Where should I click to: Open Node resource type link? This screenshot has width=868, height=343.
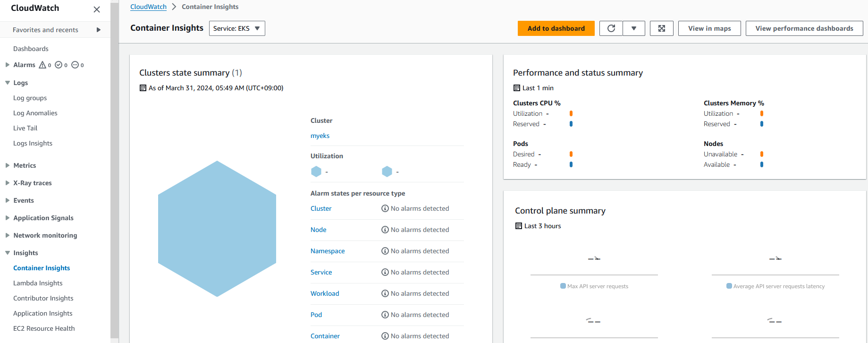point(319,230)
